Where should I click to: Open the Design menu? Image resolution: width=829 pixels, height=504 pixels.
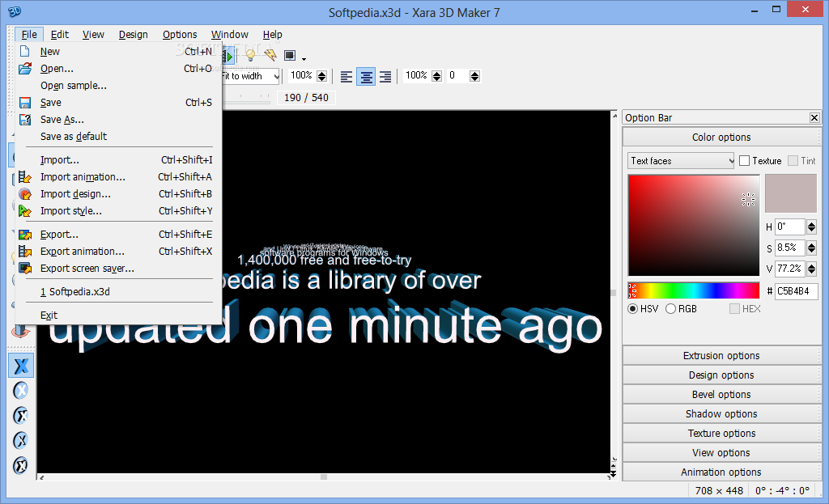tap(134, 34)
